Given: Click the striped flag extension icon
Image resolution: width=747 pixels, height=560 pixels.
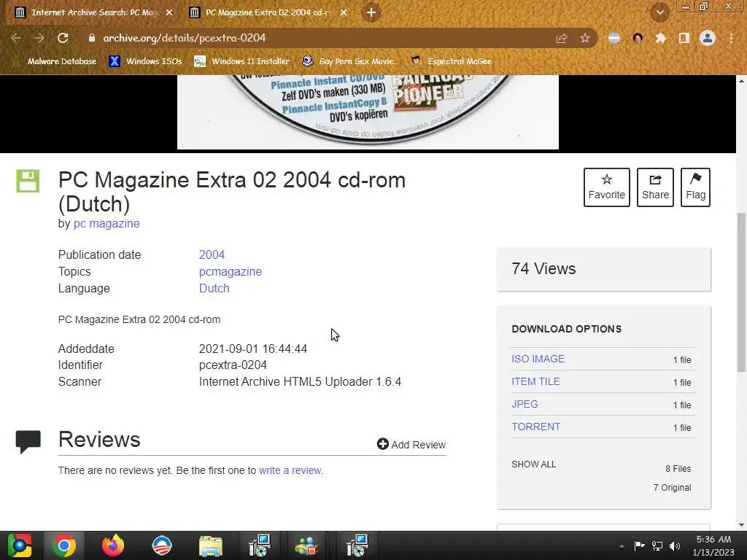Looking at the screenshot, I should (x=614, y=38).
